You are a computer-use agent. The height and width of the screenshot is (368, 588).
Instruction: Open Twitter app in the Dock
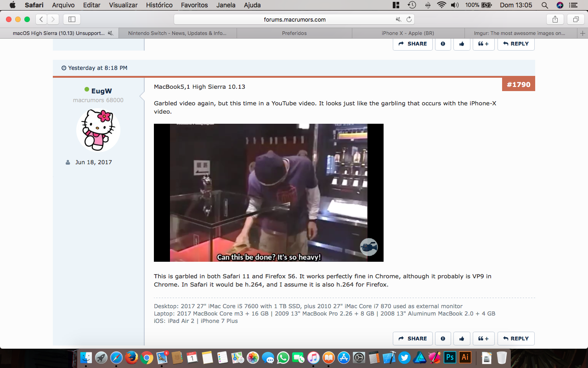point(404,357)
